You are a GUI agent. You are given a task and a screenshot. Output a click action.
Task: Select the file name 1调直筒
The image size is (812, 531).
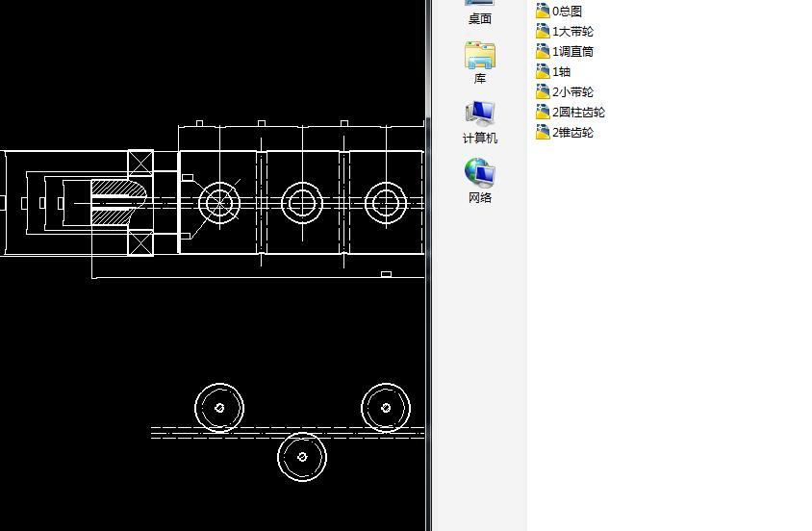(572, 52)
